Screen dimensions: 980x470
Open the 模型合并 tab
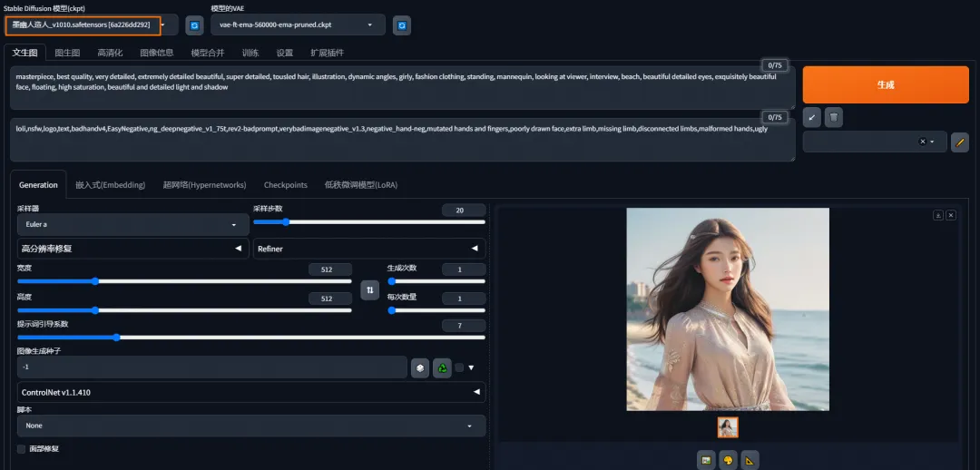208,53
